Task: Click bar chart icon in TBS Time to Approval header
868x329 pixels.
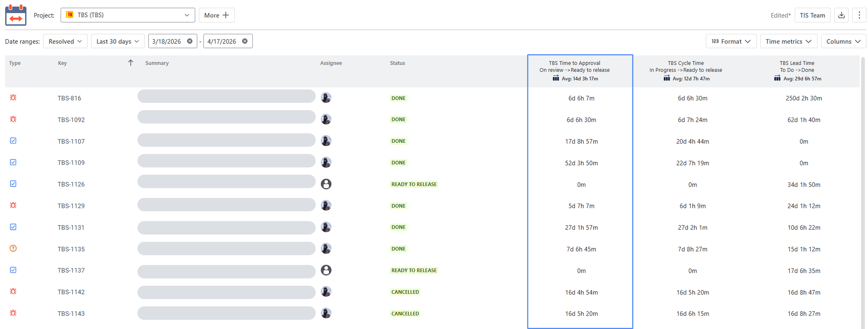Action: [556, 78]
